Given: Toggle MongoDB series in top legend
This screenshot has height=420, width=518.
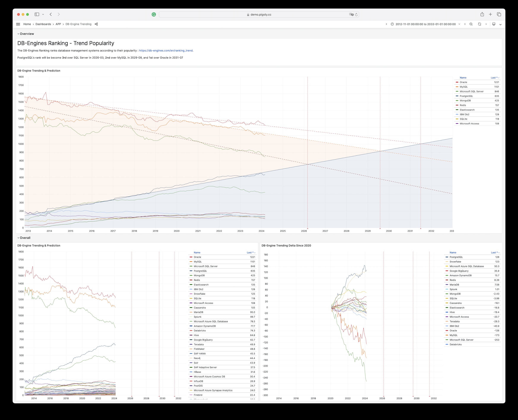Looking at the screenshot, I should (465, 101).
